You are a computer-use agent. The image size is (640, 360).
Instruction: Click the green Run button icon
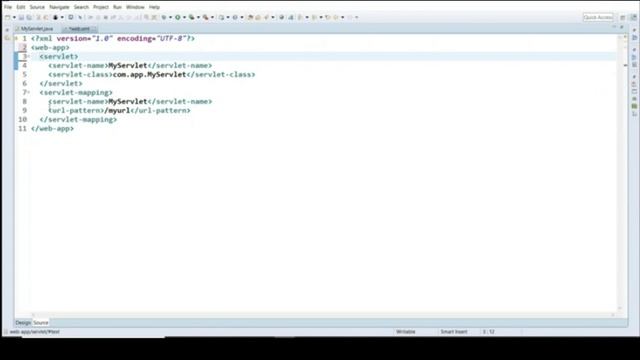pyautogui.click(x=178, y=17)
